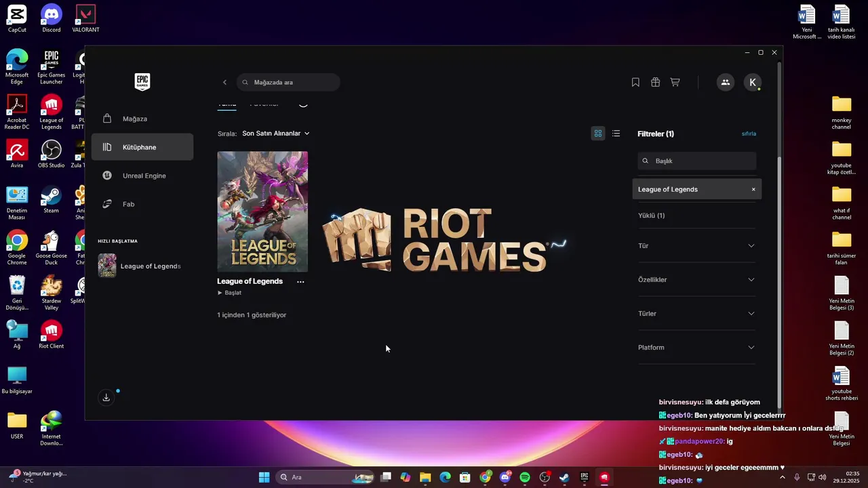This screenshot has height=488, width=868.
Task: Expand the Özellikler filter section
Action: tap(696, 279)
